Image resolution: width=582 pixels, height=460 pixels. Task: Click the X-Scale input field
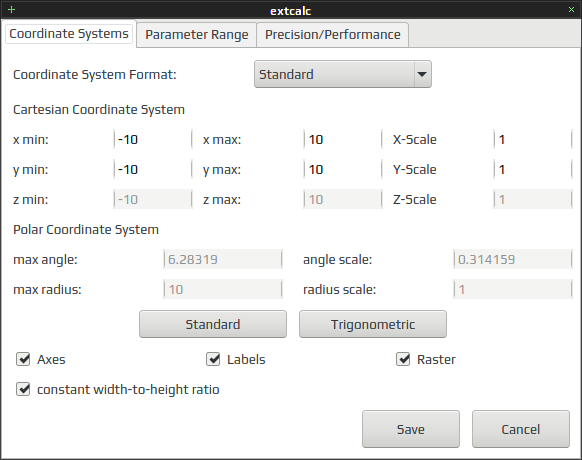[x=533, y=140]
